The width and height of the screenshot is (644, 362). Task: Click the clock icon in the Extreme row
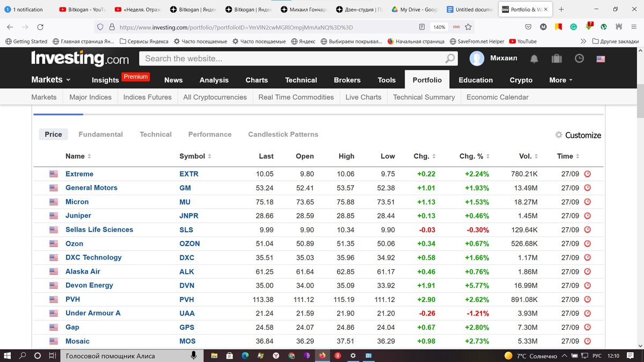tap(587, 174)
